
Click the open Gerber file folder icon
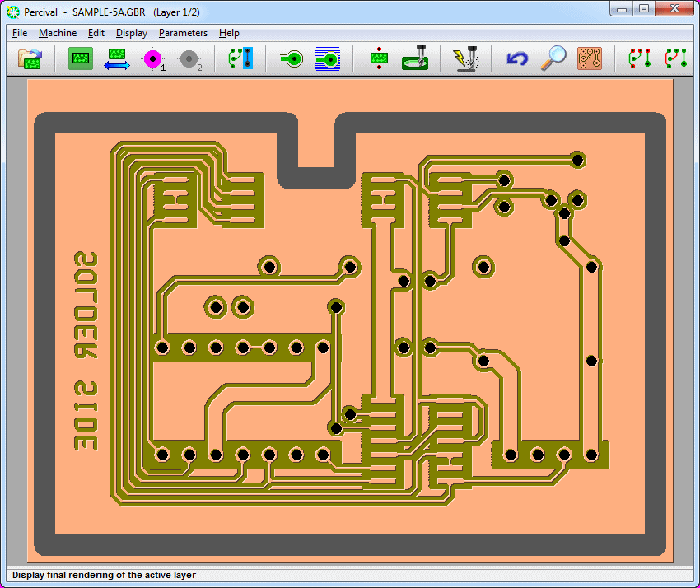point(30,58)
